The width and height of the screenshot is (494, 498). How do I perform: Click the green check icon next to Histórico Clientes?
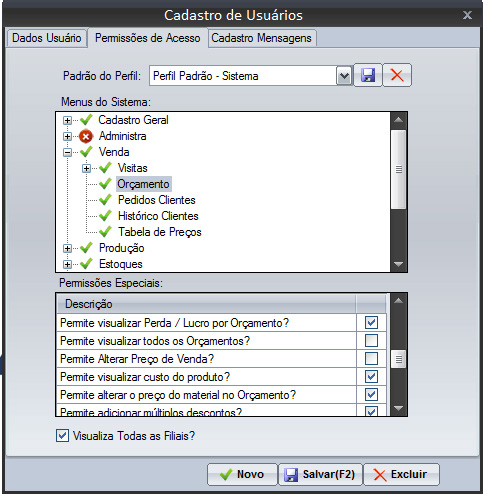(105, 216)
